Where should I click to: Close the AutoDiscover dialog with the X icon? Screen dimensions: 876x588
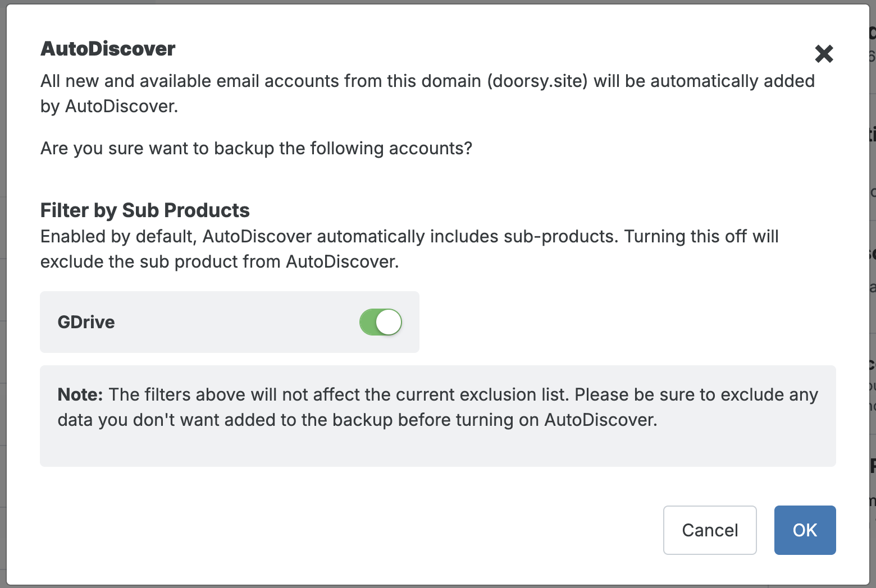pyautogui.click(x=824, y=54)
